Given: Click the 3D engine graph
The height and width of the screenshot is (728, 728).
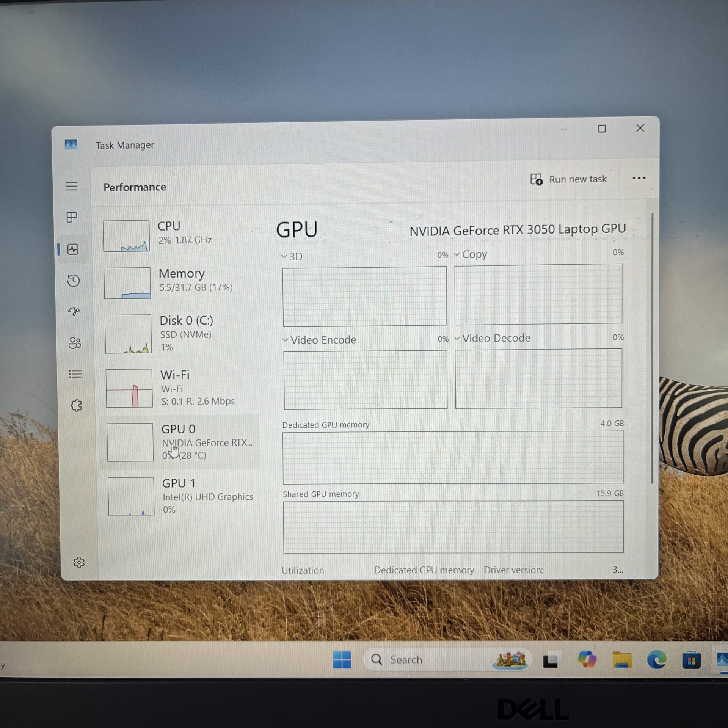Looking at the screenshot, I should coord(364,296).
